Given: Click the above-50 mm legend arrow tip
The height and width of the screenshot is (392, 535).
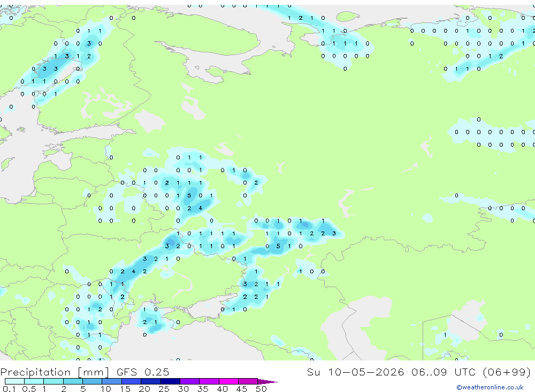Looking at the screenshot, I should click(x=267, y=381).
